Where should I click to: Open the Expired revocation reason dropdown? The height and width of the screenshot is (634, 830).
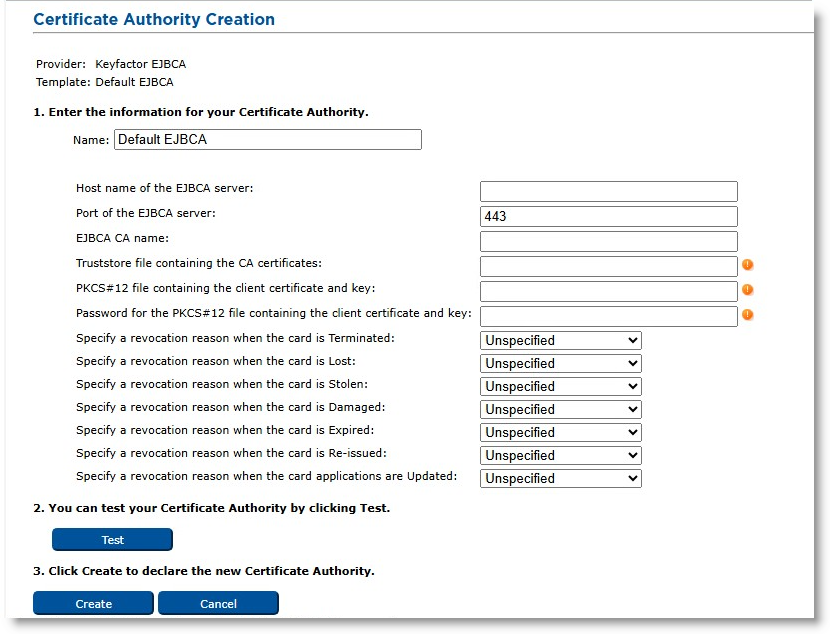click(x=561, y=432)
